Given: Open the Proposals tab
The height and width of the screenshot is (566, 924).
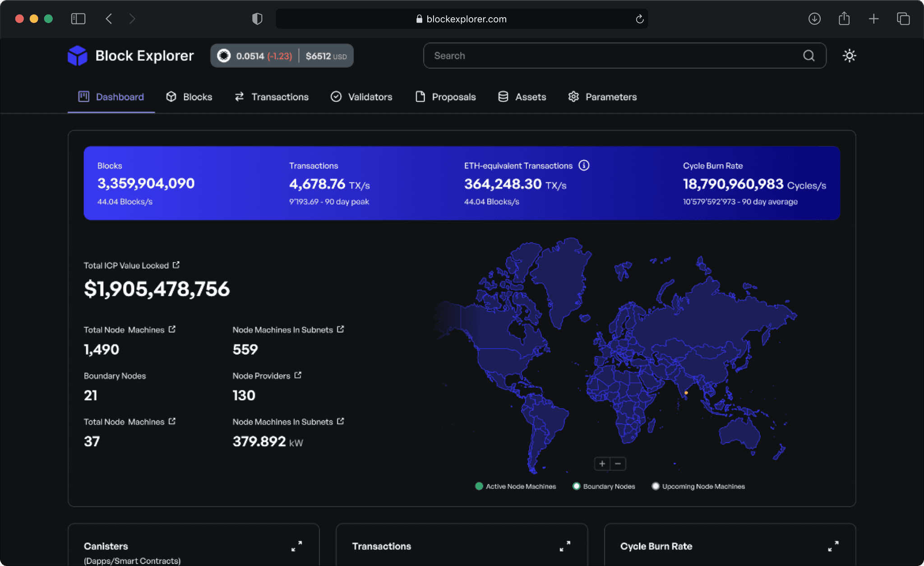Looking at the screenshot, I should tap(445, 97).
